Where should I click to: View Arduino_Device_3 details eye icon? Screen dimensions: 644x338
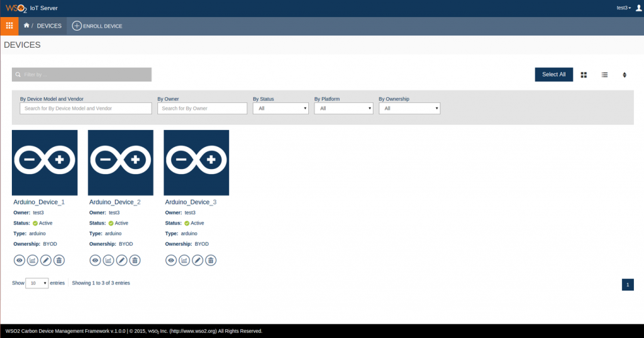(x=171, y=260)
